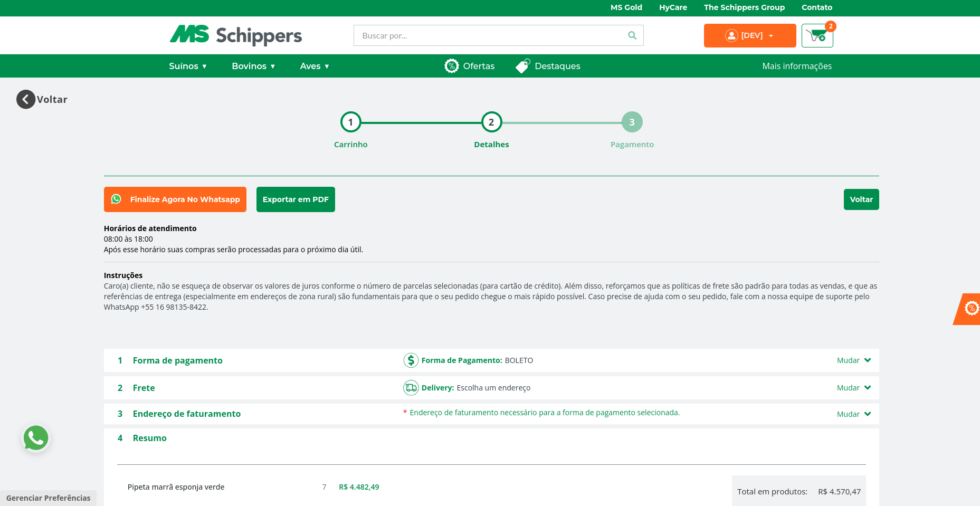Expand Mudar for Forma de pagamento
The width and height of the screenshot is (980, 506).
[853, 360]
